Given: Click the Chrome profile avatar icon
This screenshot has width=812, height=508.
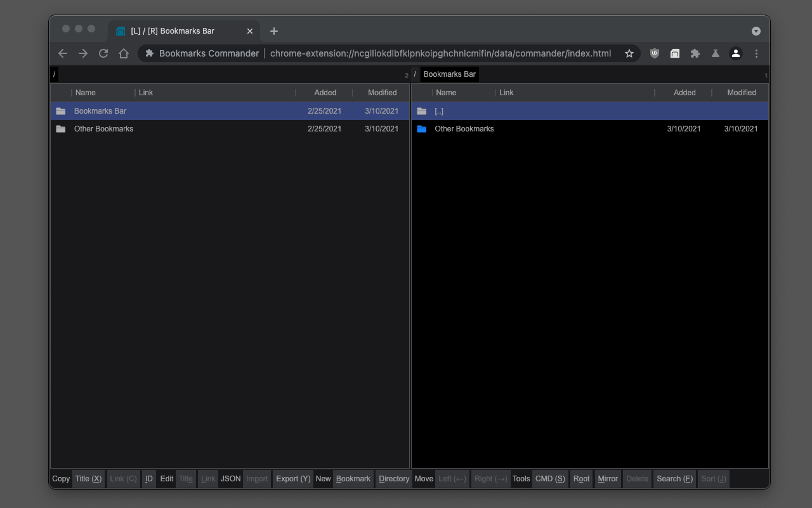Looking at the screenshot, I should tap(736, 53).
